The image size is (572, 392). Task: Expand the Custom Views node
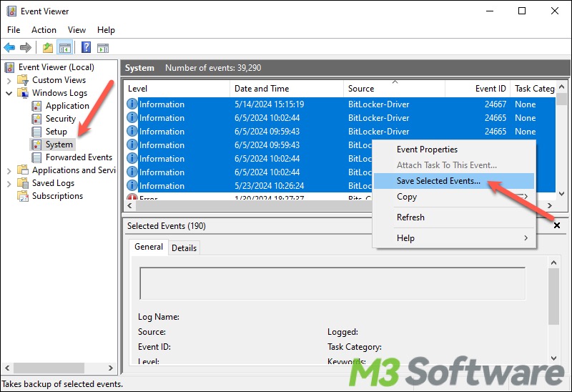pos(9,80)
